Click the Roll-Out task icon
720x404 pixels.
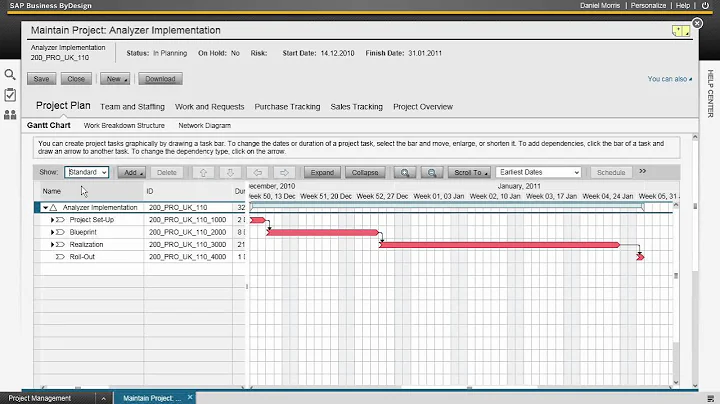(x=60, y=257)
